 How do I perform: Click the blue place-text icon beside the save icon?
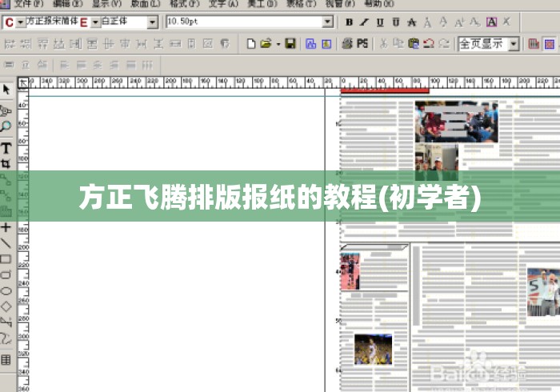(x=310, y=44)
